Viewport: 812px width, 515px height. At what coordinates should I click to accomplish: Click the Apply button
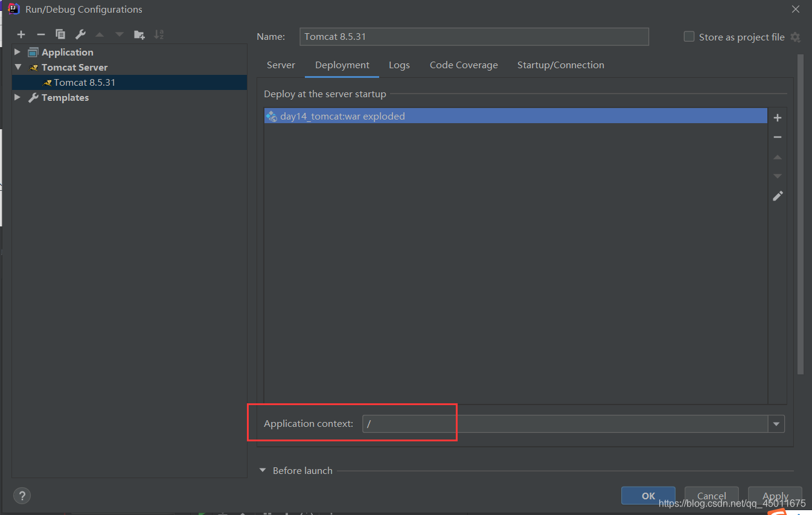click(775, 496)
